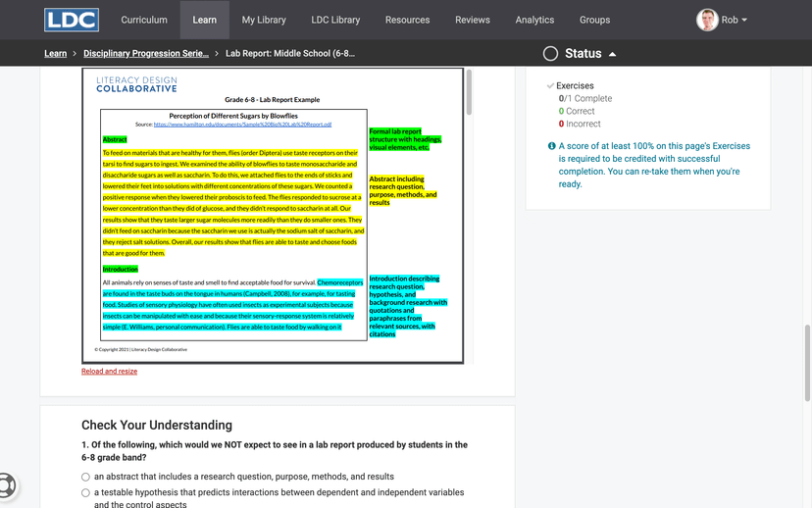Screen dimensions: 812x508
Task: Click the info icon beside score requirement
Action: click(551, 146)
